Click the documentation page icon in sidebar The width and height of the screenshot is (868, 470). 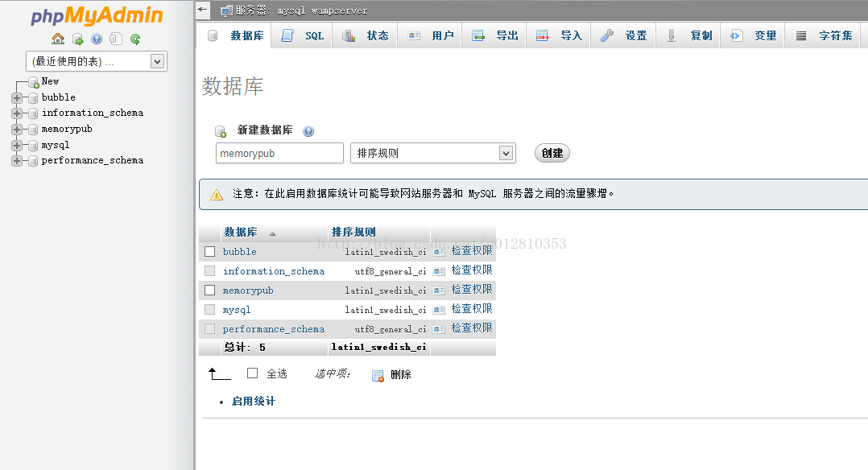(x=116, y=38)
